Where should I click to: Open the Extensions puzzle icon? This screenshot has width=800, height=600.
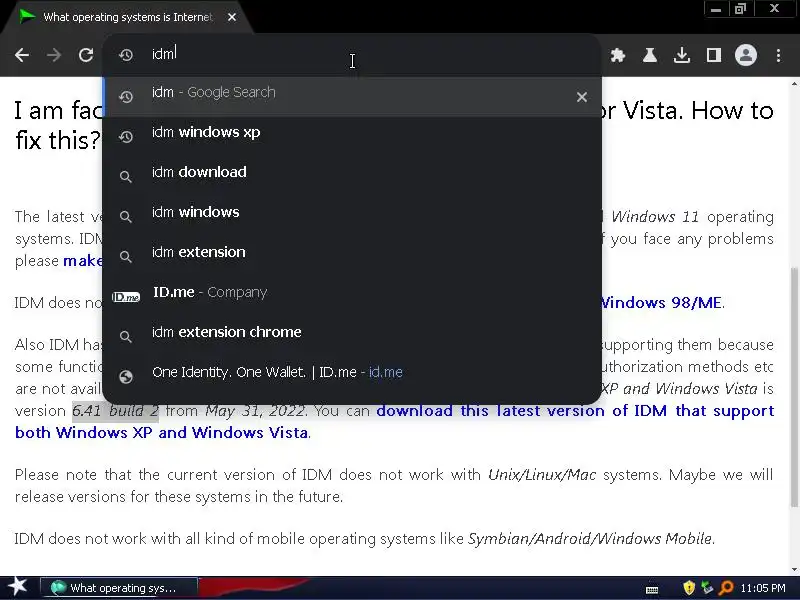pos(618,55)
